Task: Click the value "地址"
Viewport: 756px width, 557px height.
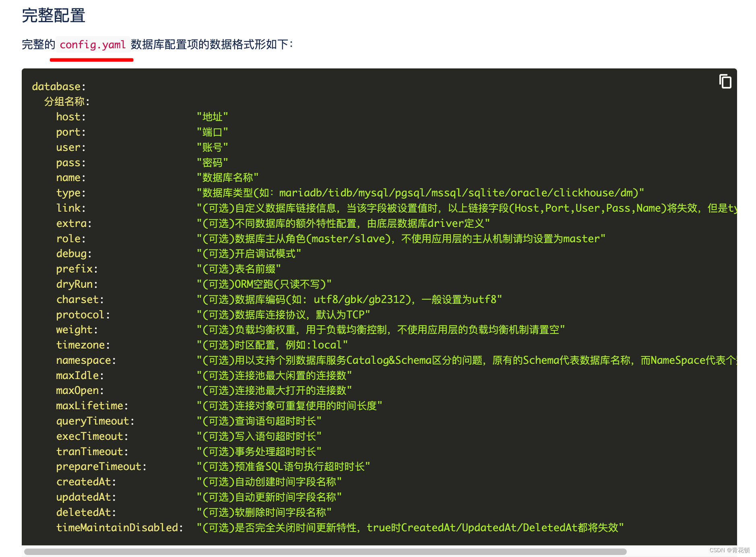Action: (x=213, y=117)
